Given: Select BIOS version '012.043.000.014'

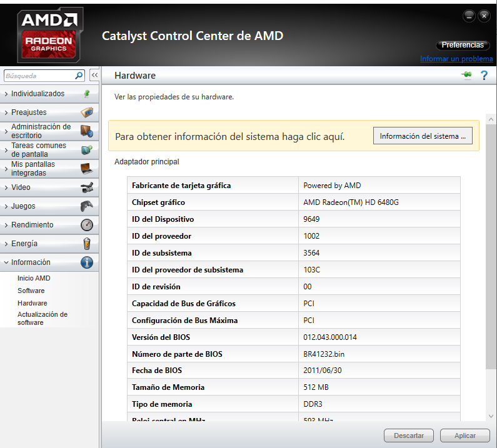Looking at the screenshot, I should pyautogui.click(x=330, y=337).
